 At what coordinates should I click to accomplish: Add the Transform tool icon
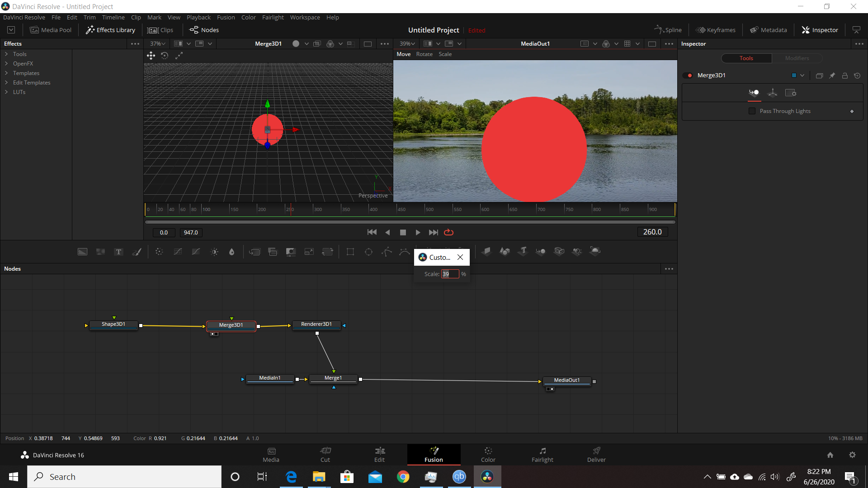(x=327, y=252)
